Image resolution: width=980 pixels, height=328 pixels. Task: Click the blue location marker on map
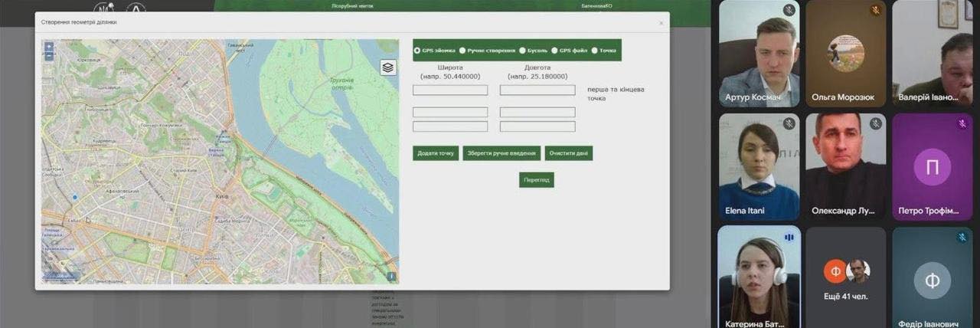[x=74, y=197]
